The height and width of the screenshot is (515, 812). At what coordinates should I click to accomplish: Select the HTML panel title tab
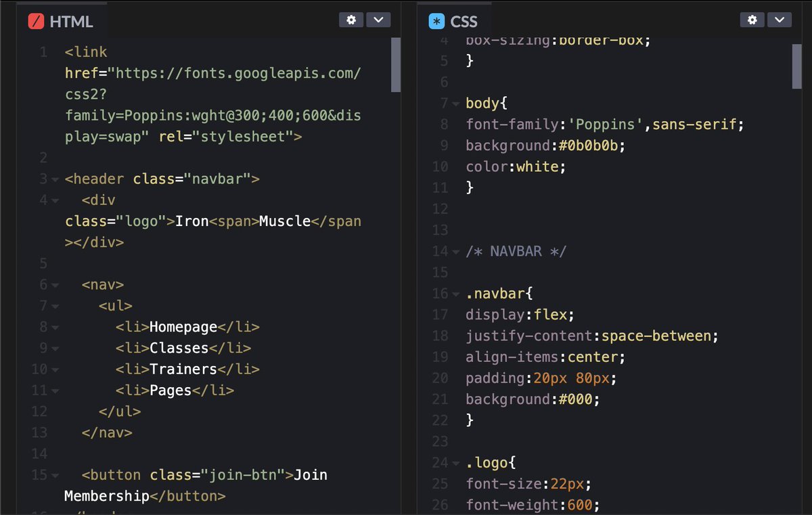tap(61, 22)
